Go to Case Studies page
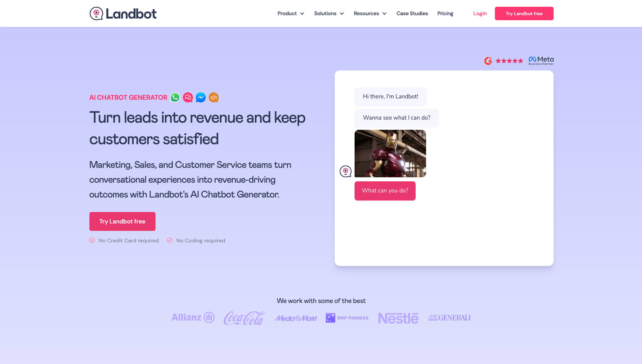Viewport: 642px width, 364px height. pyautogui.click(x=412, y=13)
